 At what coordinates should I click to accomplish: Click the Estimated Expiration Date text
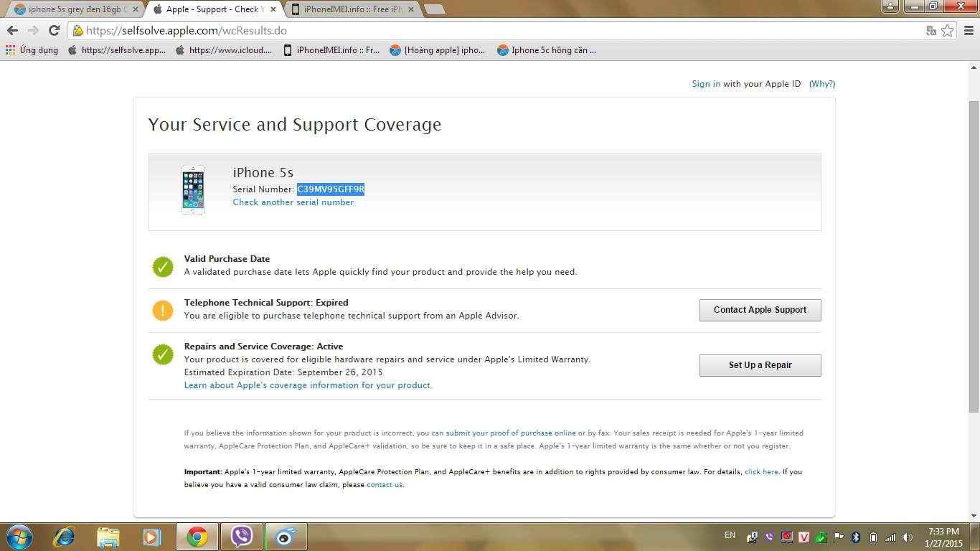283,372
